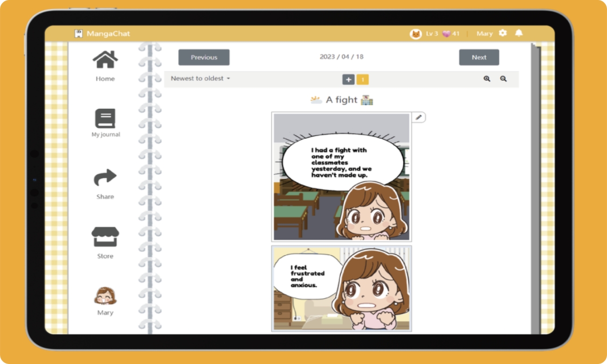The width and height of the screenshot is (607, 364).
Task: Open the My journal notebook icon
Action: coord(105,118)
